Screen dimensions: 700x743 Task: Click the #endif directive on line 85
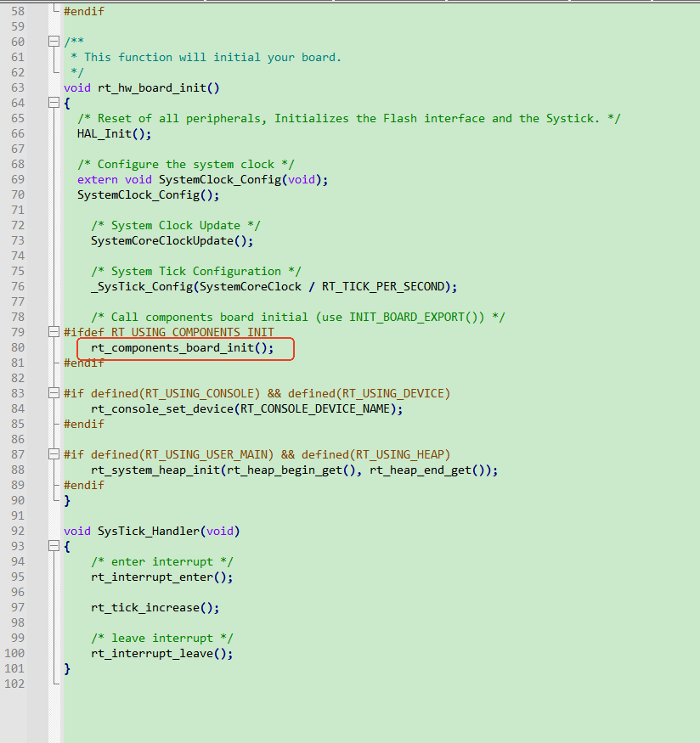click(84, 424)
